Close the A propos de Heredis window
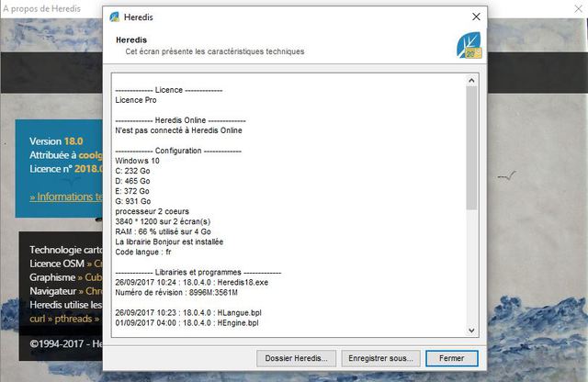Screen dimensions: 588x382 [578, 8]
